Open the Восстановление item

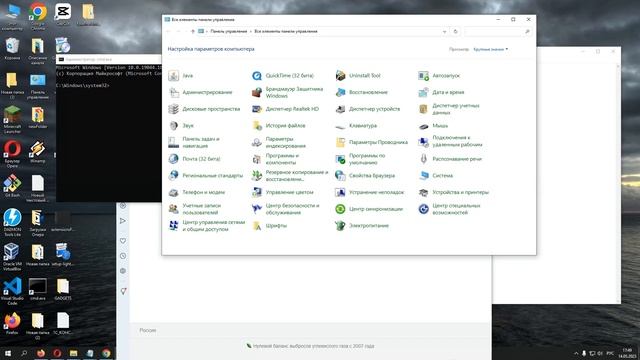[x=361, y=92]
